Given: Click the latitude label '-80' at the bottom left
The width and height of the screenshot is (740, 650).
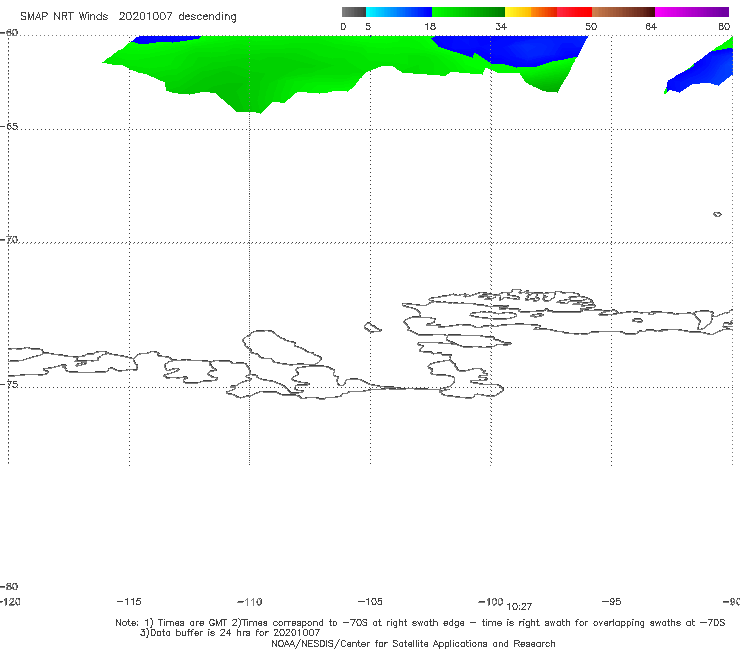Looking at the screenshot, I should click(x=9, y=586).
